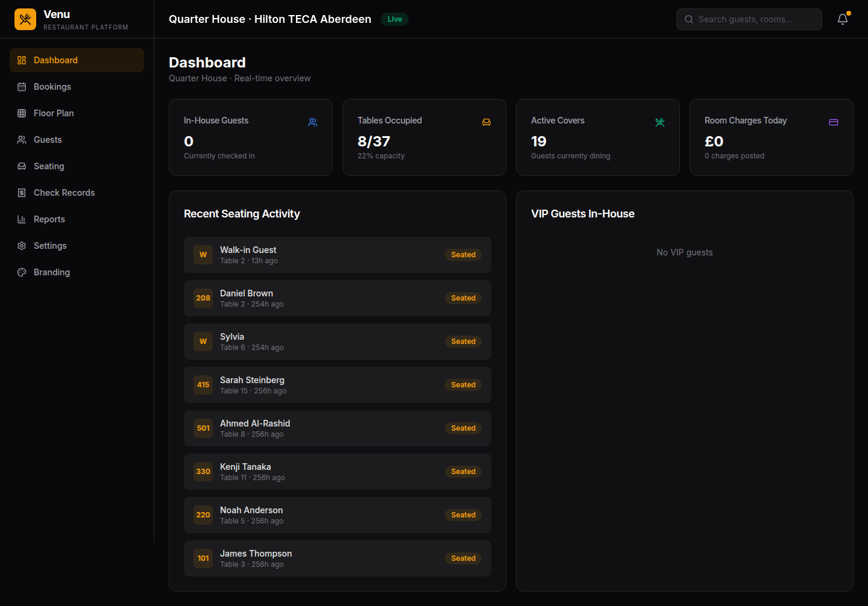Viewport: 868px width, 606px height.
Task: Click room 415 badge for Sarah Steinberg
Action: (203, 385)
